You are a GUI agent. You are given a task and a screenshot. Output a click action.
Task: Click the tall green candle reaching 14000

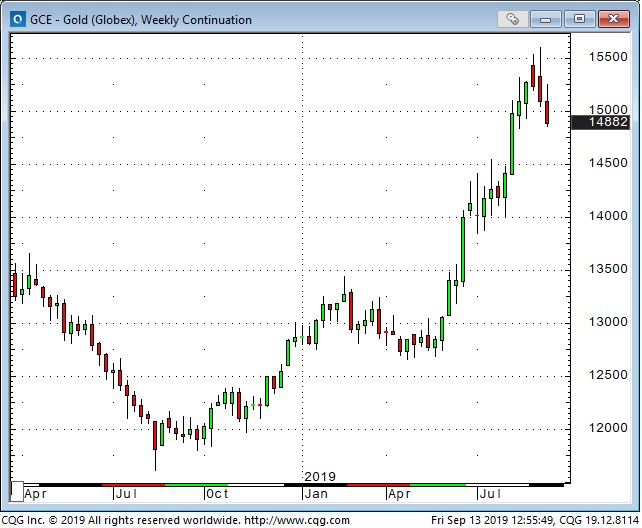(x=463, y=250)
